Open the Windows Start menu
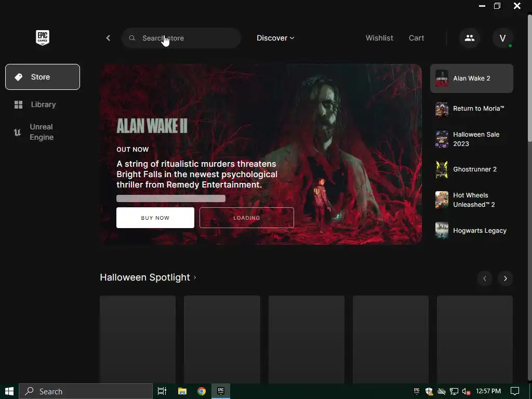The height and width of the screenshot is (399, 532). point(9,391)
